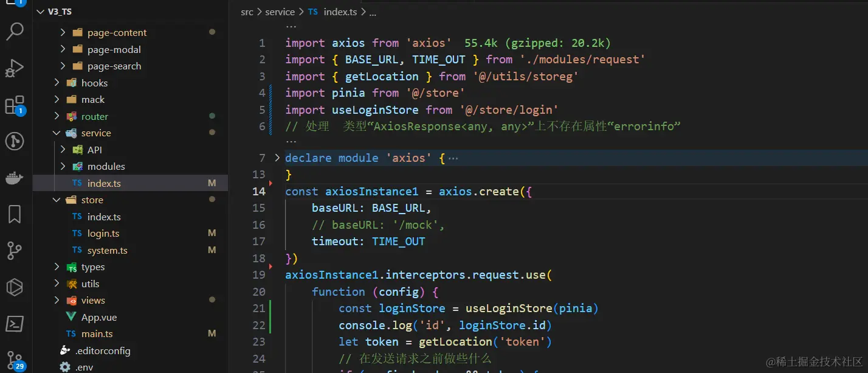Click the folder icon of page-content
This screenshot has height=373, width=868.
click(77, 32)
